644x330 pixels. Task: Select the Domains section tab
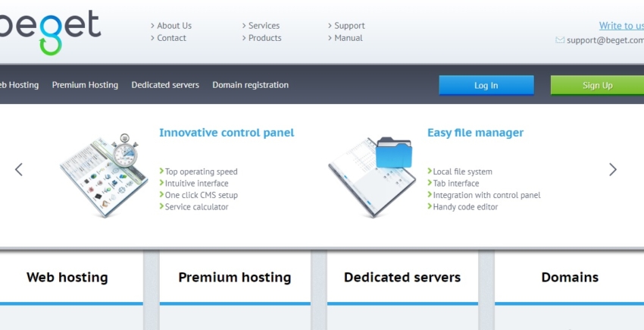click(570, 278)
